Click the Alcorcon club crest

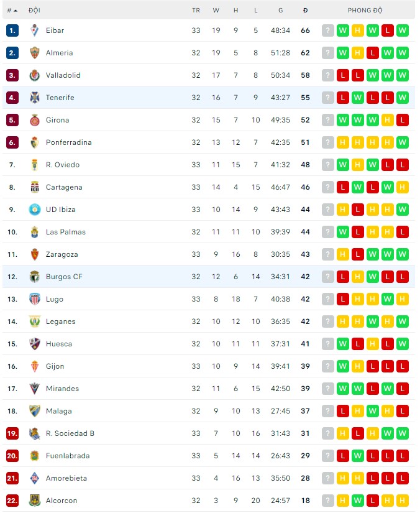pos(34,501)
